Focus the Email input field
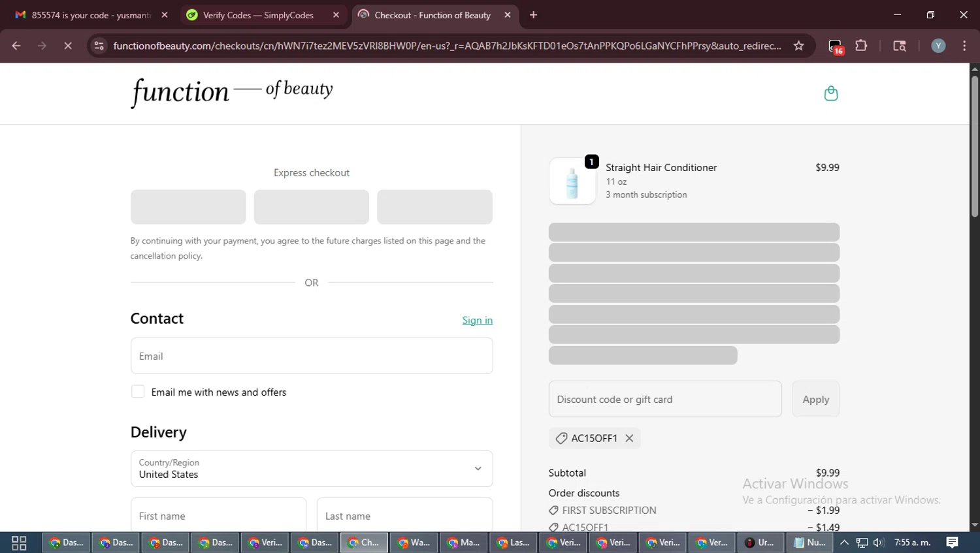980x553 pixels. (x=312, y=356)
